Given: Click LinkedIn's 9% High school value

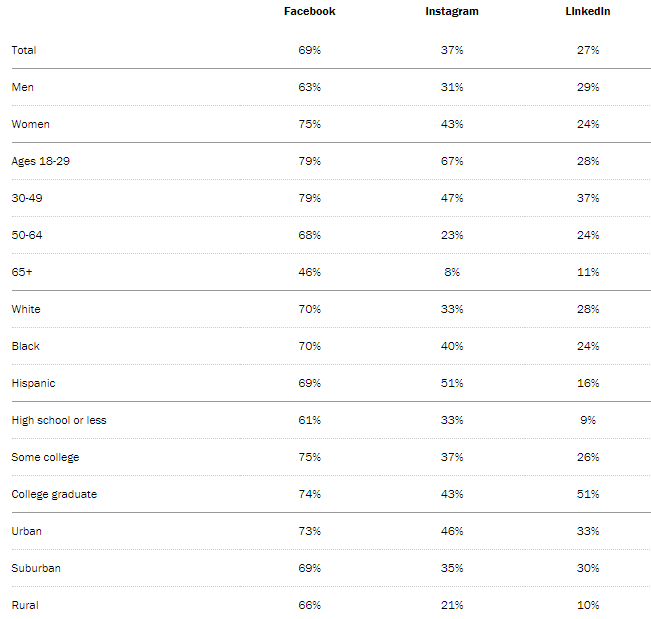Looking at the screenshot, I should (587, 420).
